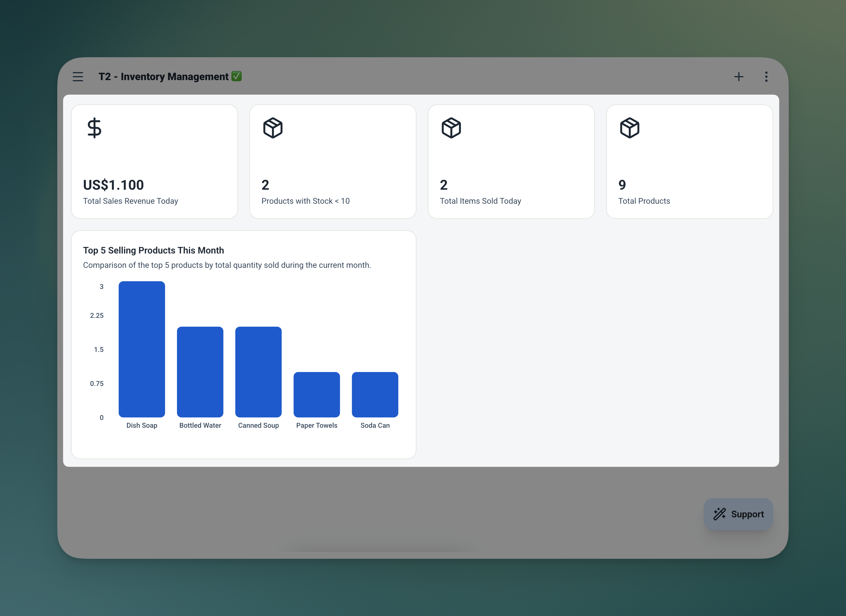Click the plus icon to add new tab
The width and height of the screenshot is (846, 616).
click(739, 76)
